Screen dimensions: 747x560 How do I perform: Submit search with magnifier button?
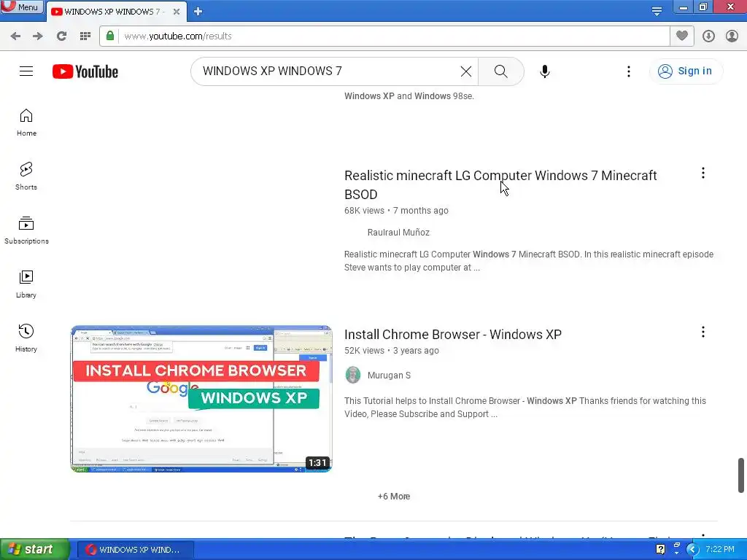coord(500,71)
